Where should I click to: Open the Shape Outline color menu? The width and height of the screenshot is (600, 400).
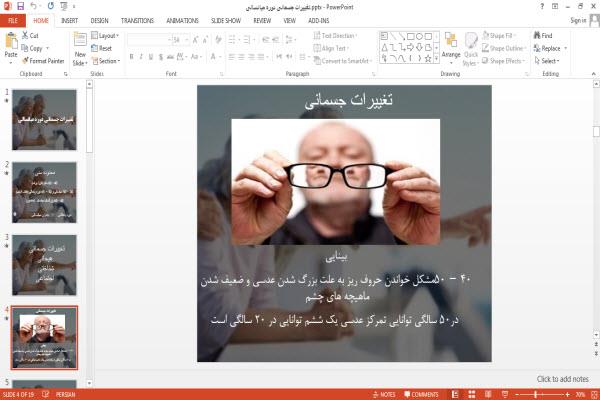[504, 48]
